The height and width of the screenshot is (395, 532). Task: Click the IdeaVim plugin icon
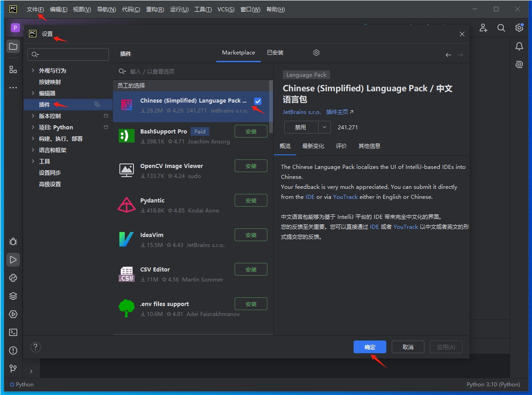tap(127, 240)
